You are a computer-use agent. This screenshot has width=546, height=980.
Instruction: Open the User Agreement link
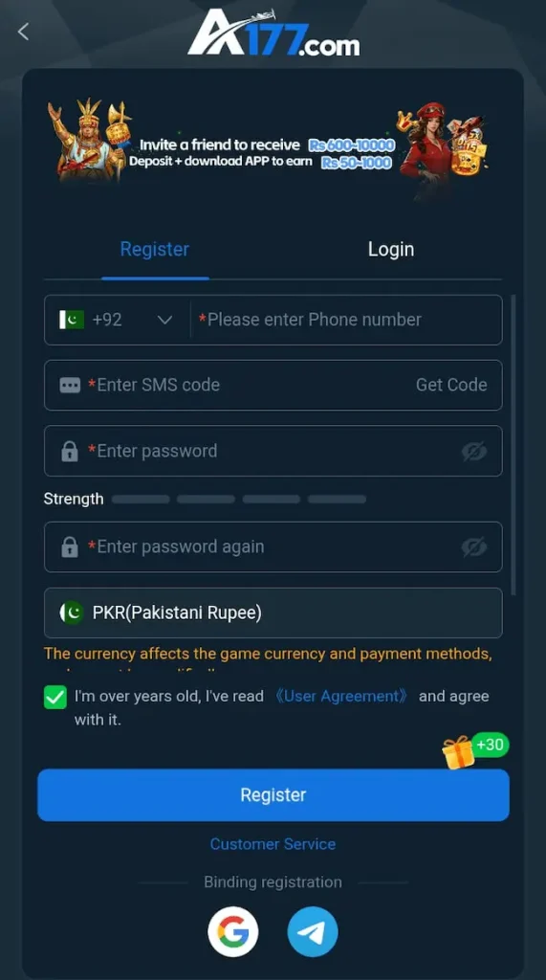341,697
